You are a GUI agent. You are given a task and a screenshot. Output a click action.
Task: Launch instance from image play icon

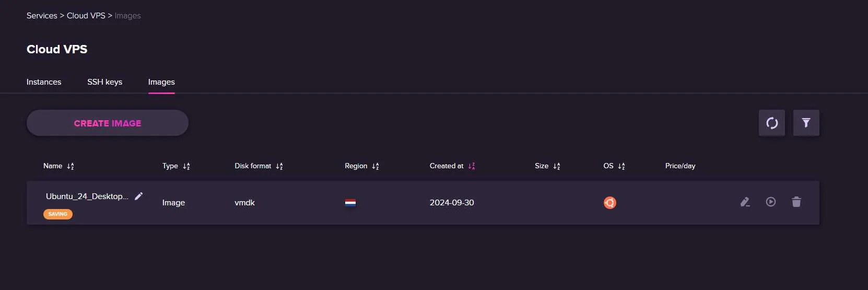tap(771, 202)
